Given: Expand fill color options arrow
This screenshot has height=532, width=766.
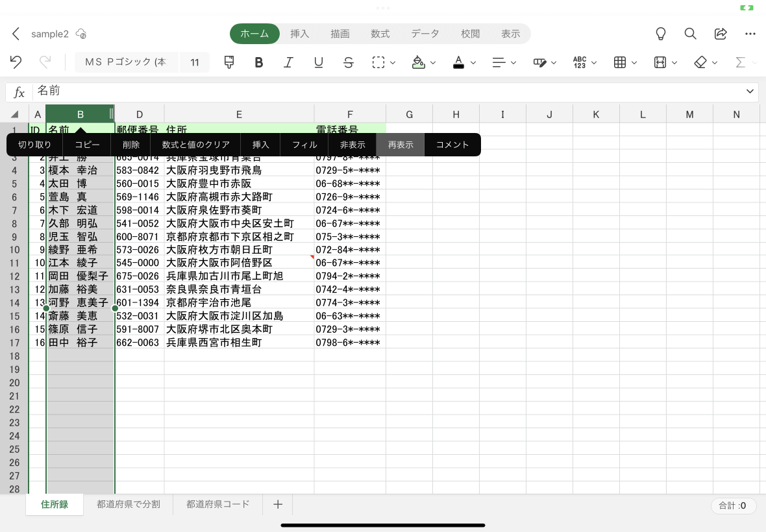Looking at the screenshot, I should (x=433, y=62).
